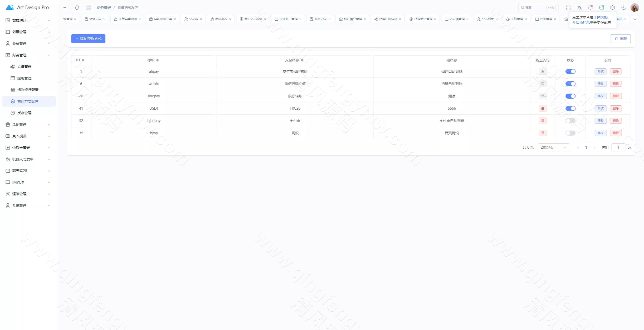The width and height of the screenshot is (644, 330).
Task: Open the 20条/页 page size dropdown
Action: pos(553,147)
